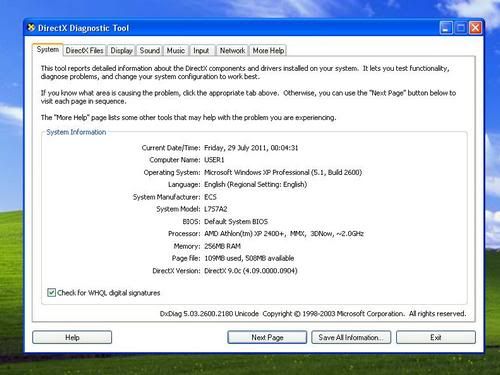Viewport: 500px width, 375px height.
Task: Go to the Input tab
Action: point(201,51)
